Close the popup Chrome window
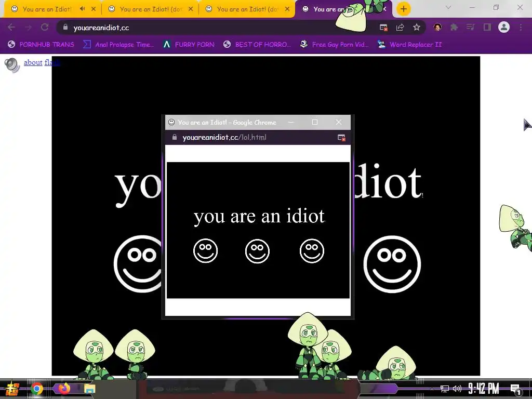Viewport: 532px width, 399px height. pyautogui.click(x=339, y=122)
